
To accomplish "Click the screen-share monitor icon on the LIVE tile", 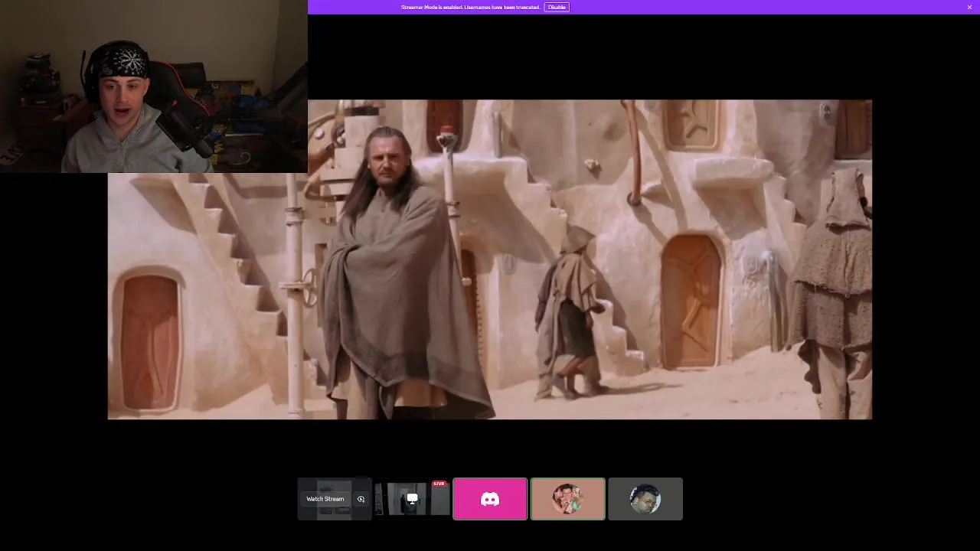I will click(x=412, y=499).
